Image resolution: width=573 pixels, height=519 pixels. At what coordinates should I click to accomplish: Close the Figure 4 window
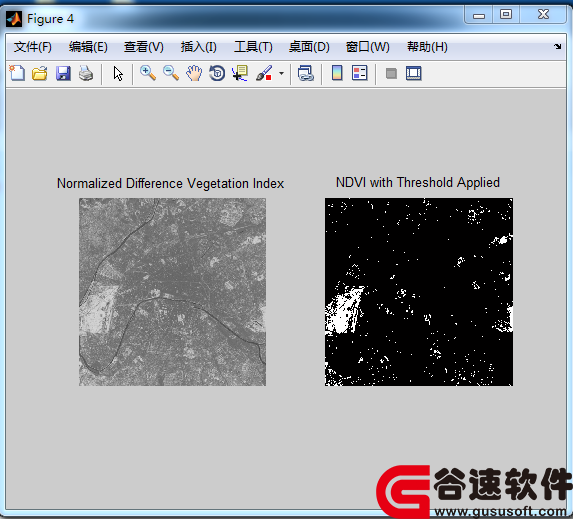(543, 15)
